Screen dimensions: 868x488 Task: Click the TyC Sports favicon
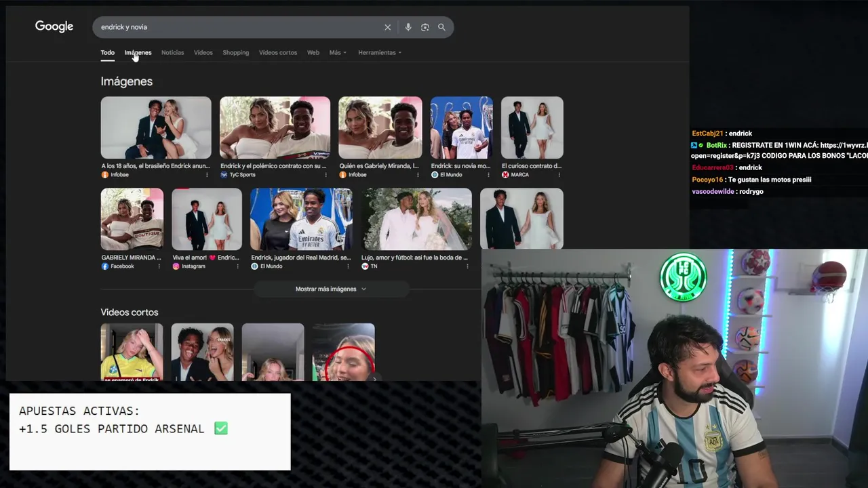[224, 175]
